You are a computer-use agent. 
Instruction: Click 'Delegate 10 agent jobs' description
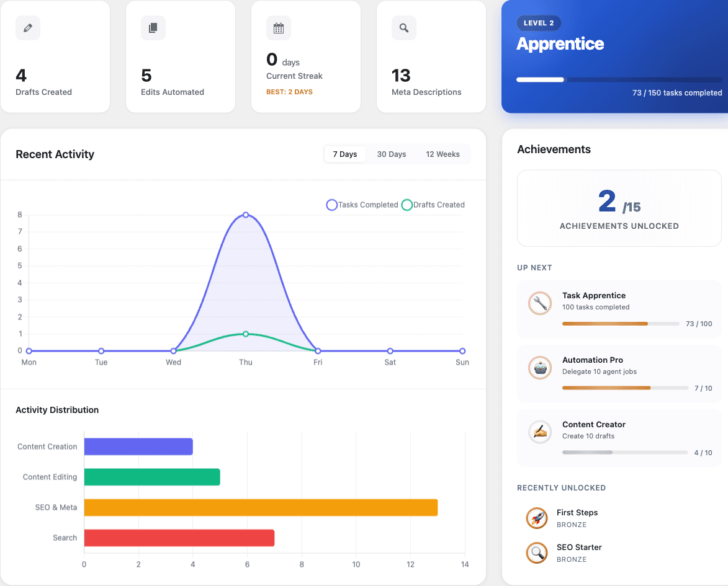(x=600, y=371)
